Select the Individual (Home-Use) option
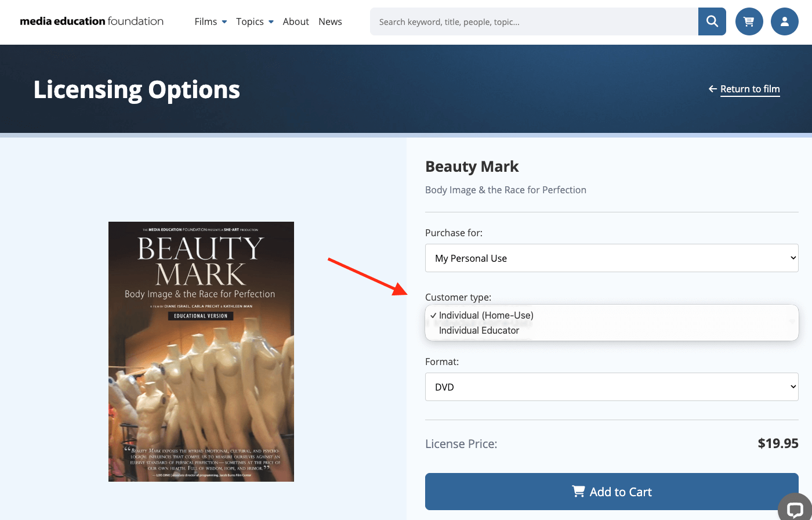Screen dimensions: 812x520 point(486,315)
